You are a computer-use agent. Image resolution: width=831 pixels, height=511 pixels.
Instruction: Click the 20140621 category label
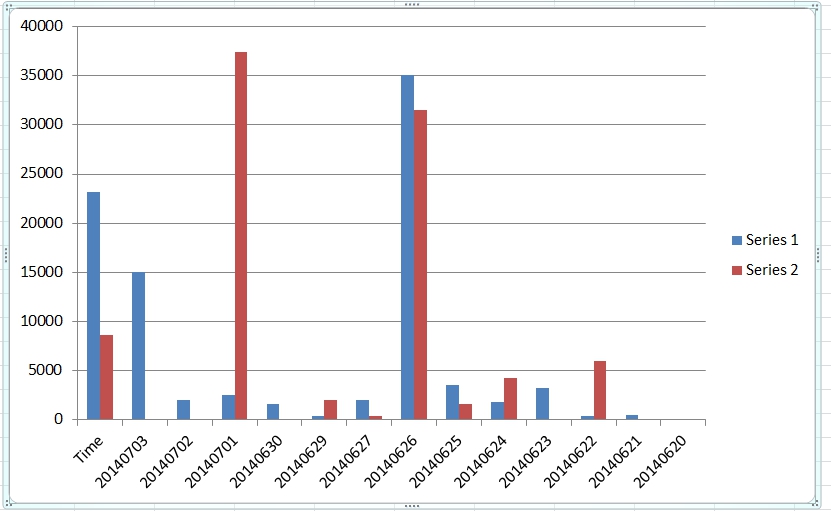point(615,461)
